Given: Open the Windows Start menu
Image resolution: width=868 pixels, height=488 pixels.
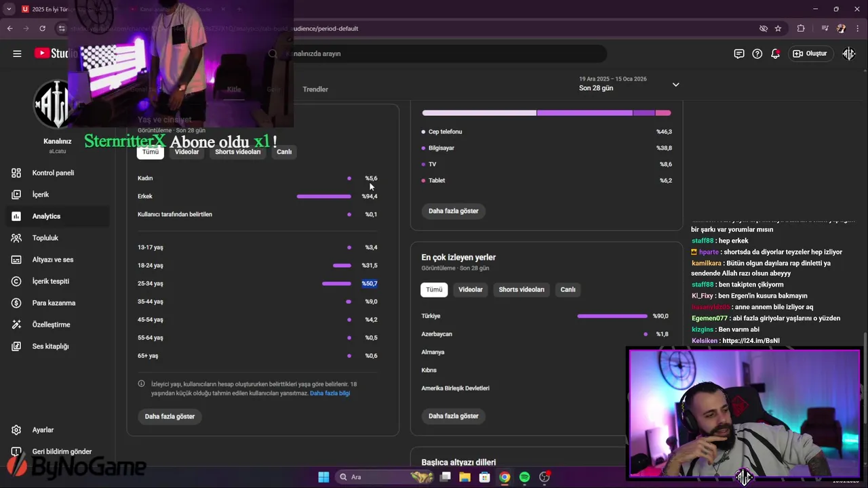Looking at the screenshot, I should [323, 477].
